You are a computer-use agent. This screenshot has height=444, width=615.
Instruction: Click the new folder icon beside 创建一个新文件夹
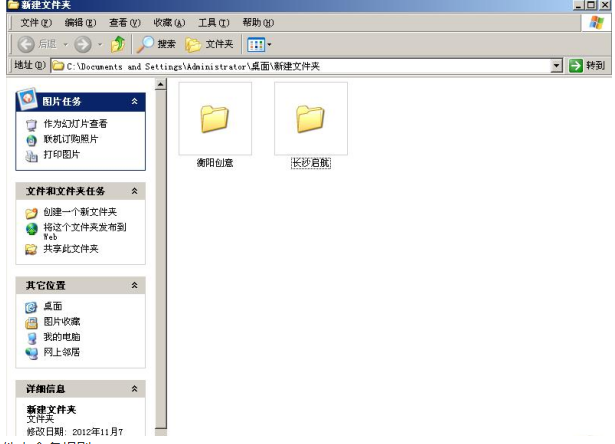tap(31, 213)
